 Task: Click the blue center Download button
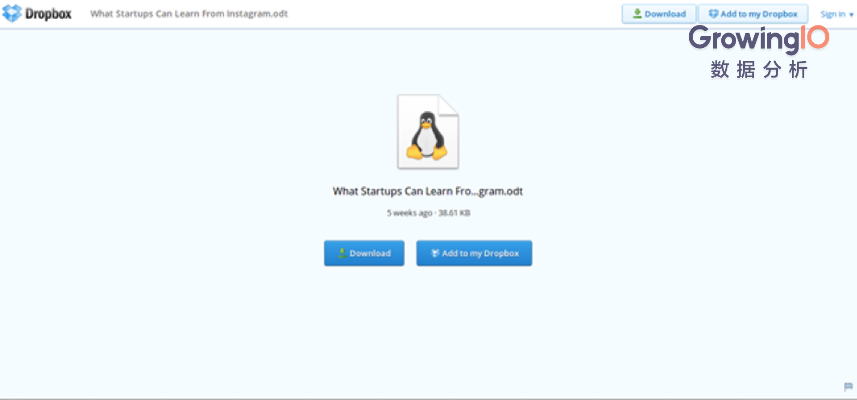tap(364, 253)
